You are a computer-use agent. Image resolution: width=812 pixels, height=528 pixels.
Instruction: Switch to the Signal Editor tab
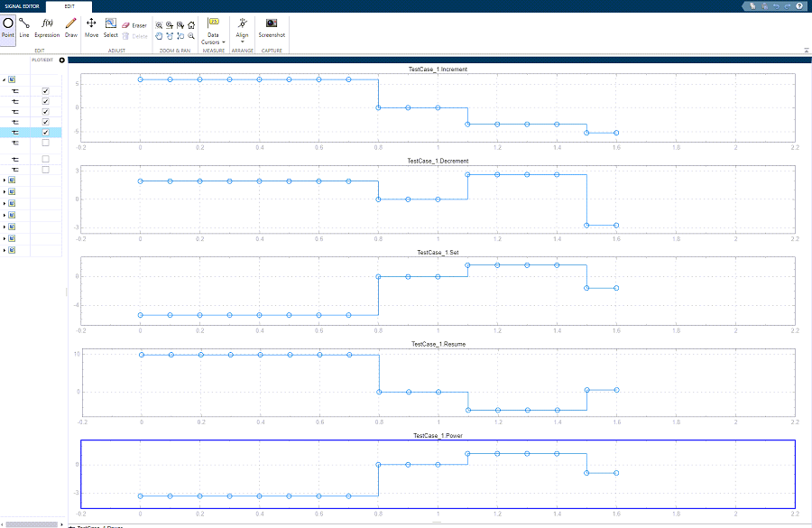click(x=23, y=5)
